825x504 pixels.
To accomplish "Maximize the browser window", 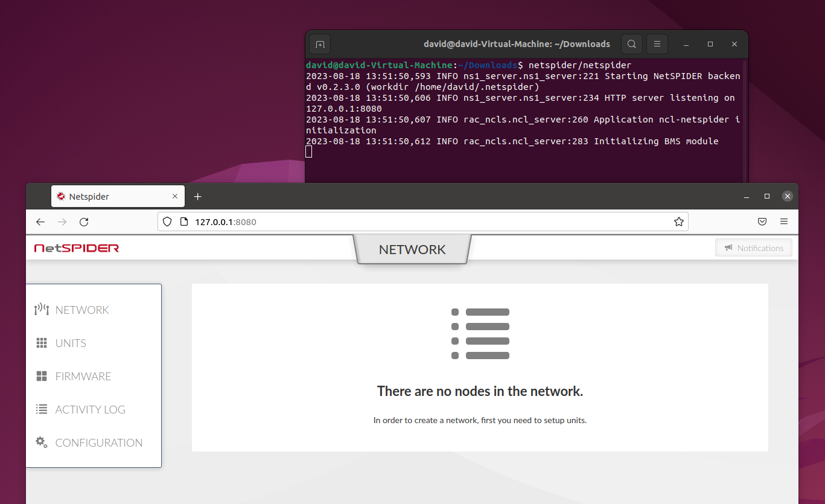I will (x=767, y=196).
